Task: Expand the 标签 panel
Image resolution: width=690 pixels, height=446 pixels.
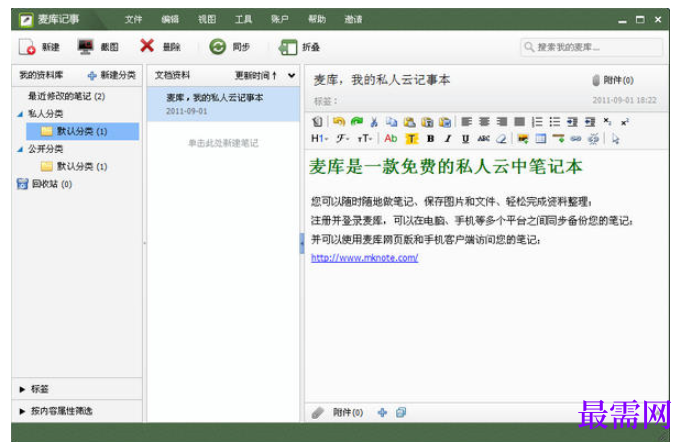Action: 22,389
